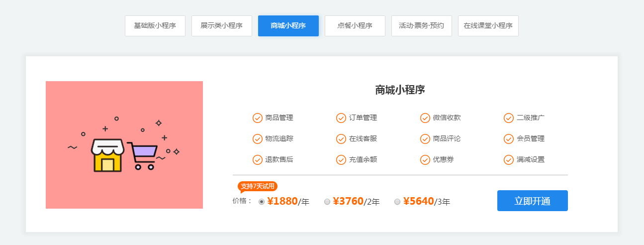Open the 活动·票务·预约 tab
The height and width of the screenshot is (245, 644).
click(422, 26)
